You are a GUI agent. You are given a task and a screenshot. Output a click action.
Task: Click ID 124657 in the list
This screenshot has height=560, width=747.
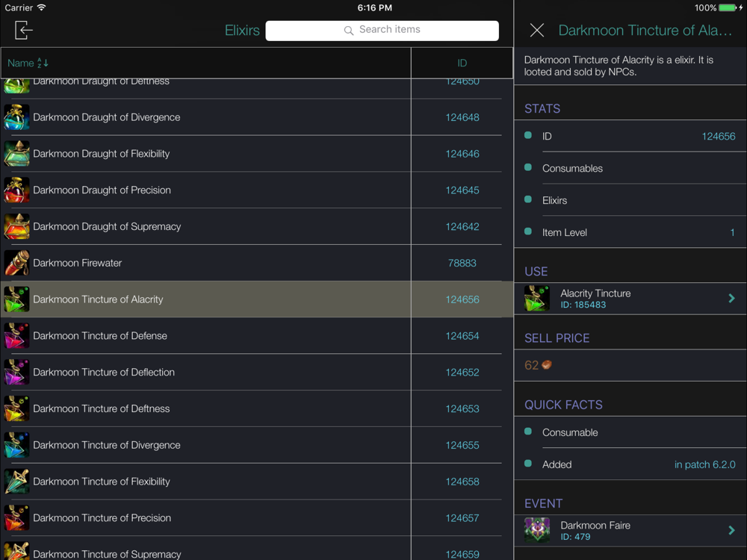pyautogui.click(x=462, y=517)
